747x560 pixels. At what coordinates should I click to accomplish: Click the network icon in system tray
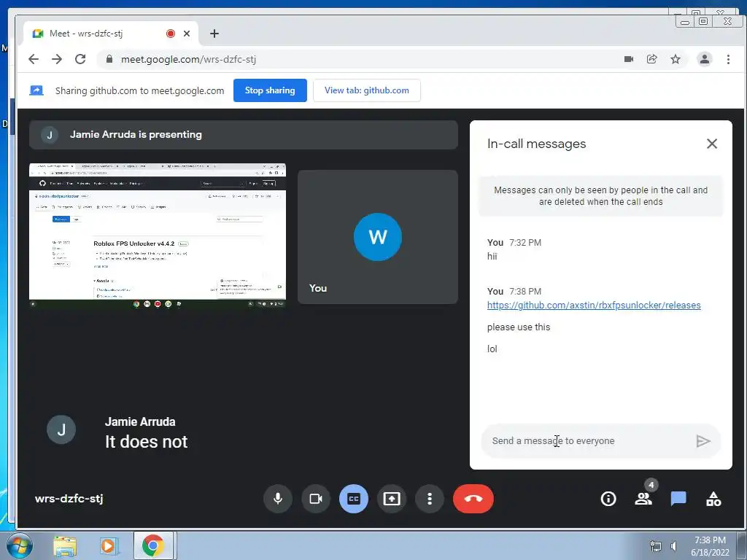[x=656, y=547]
